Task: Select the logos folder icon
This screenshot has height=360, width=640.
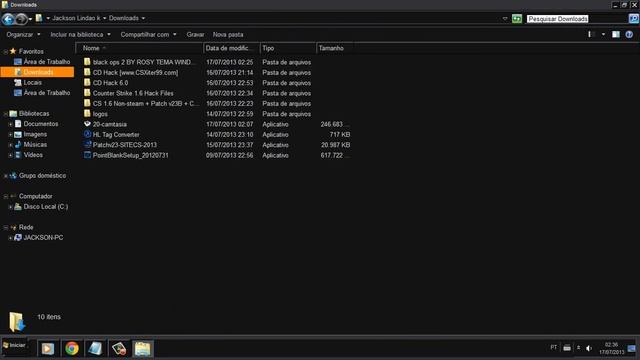Action: tap(87, 113)
